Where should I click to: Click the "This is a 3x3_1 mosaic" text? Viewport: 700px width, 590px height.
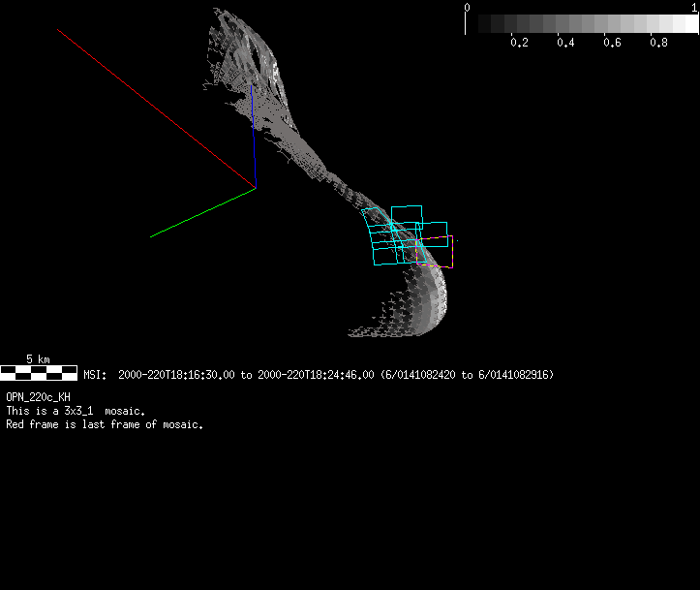(x=76, y=411)
